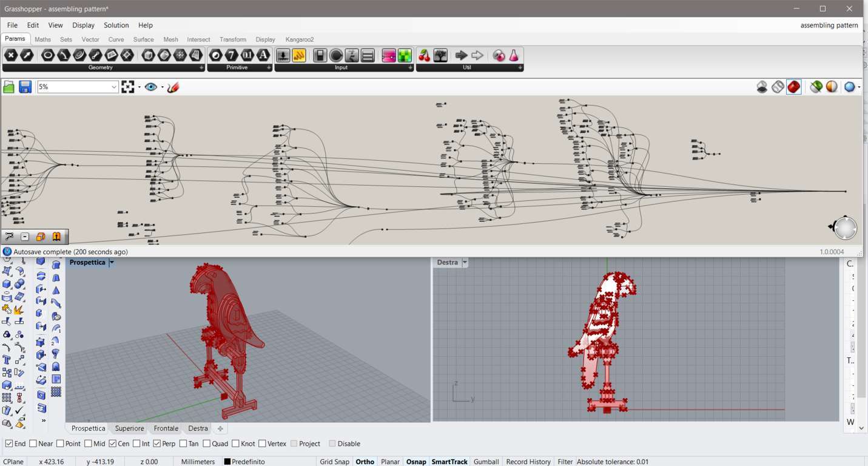Select the Vector geometry parameter icon
Screen dimensions: 868x466
27,55
